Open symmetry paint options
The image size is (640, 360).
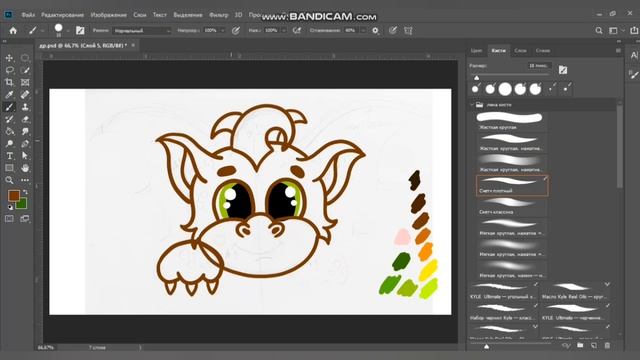pyautogui.click(x=408, y=31)
